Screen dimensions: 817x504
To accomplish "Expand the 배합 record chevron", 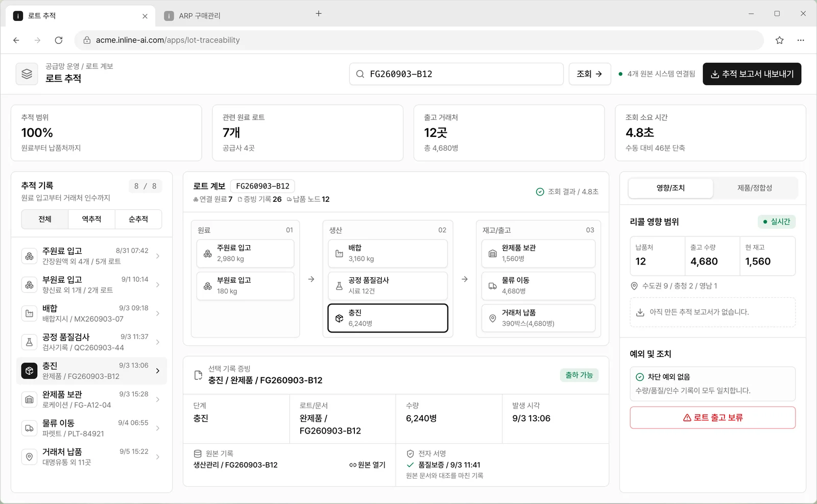I will [157, 314].
